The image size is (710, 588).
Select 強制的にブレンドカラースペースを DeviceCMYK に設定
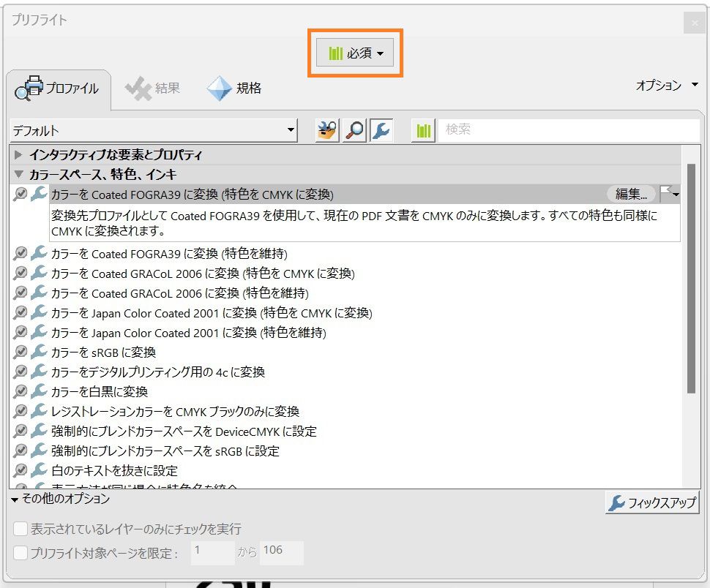coord(184,431)
